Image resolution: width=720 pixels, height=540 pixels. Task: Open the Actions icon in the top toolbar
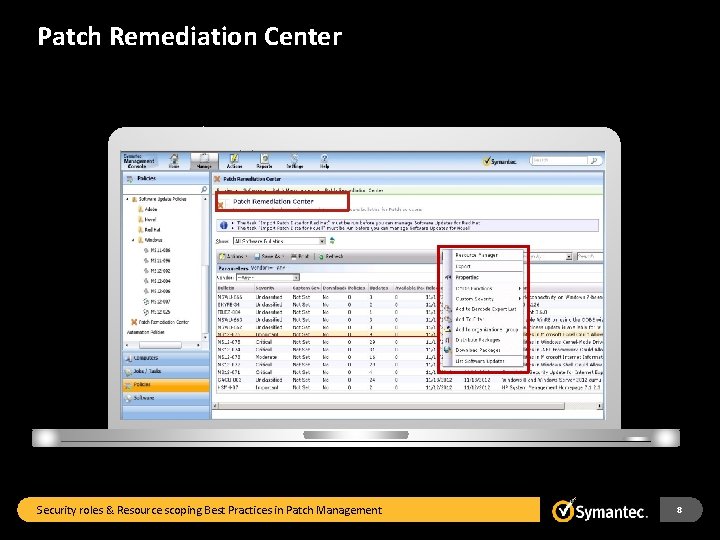pyautogui.click(x=234, y=161)
